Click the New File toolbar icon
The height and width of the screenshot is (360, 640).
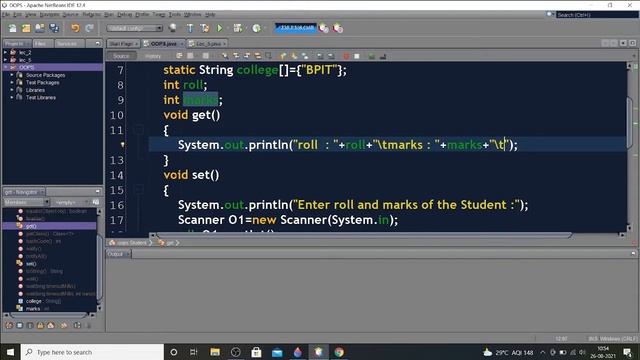pyautogui.click(x=12, y=28)
